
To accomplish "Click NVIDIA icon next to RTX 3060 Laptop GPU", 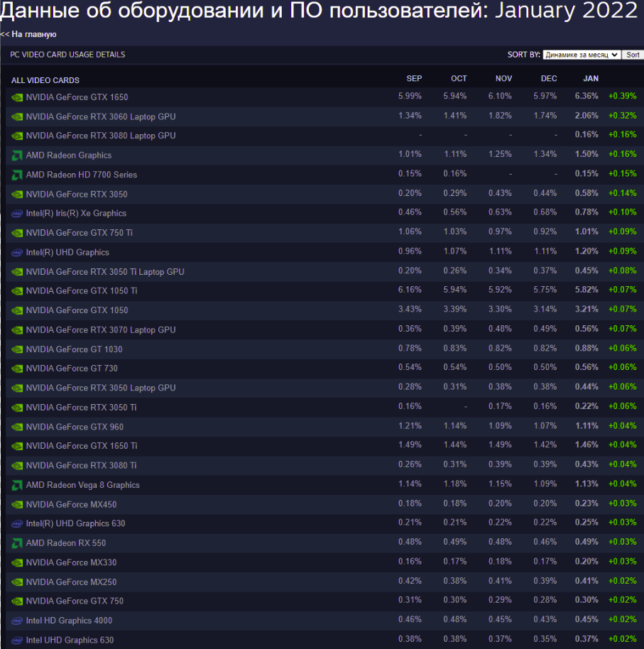I will click(x=17, y=117).
